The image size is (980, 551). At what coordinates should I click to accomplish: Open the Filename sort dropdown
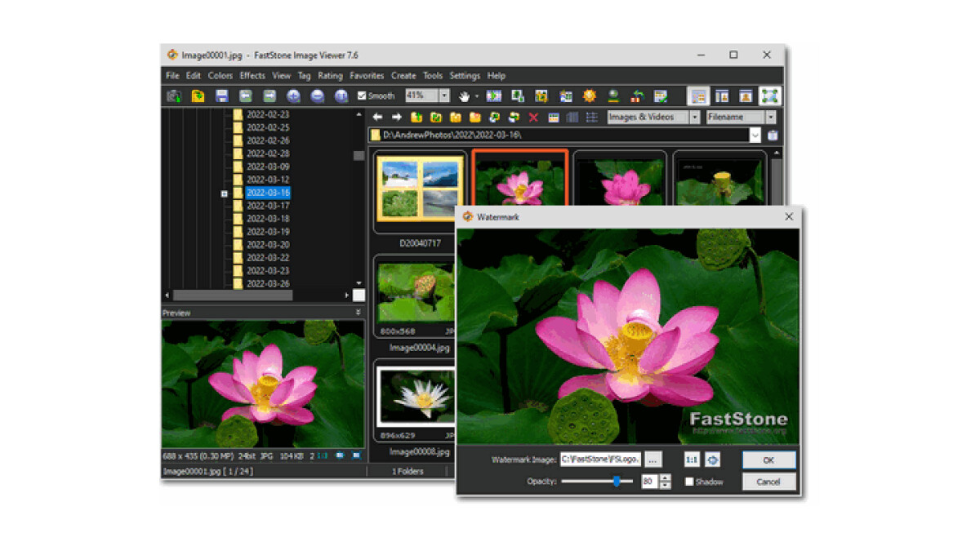tap(770, 118)
